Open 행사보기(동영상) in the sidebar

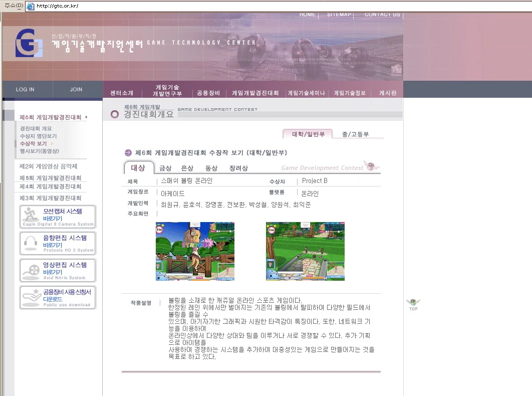coord(40,151)
